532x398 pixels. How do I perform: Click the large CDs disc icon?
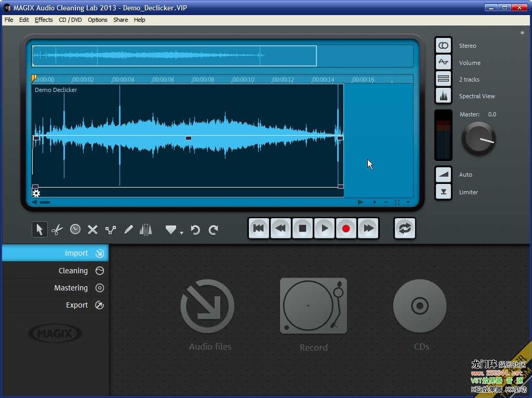(420, 306)
